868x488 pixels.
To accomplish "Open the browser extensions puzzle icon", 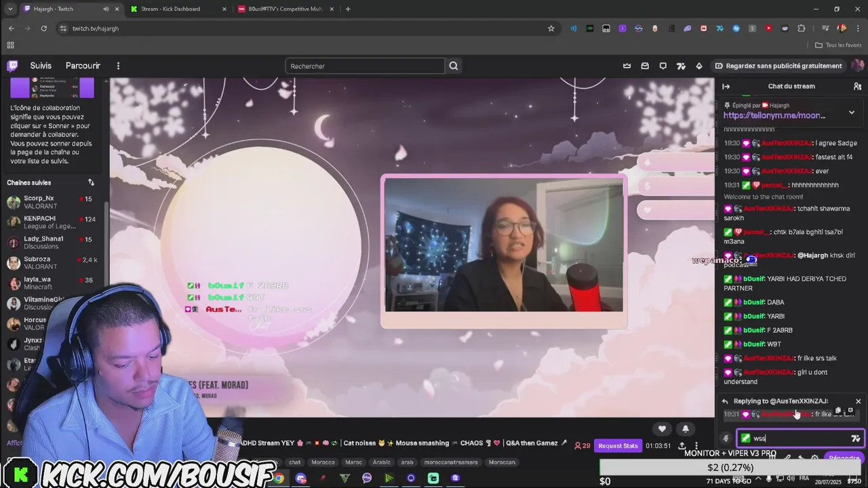I will [x=802, y=28].
